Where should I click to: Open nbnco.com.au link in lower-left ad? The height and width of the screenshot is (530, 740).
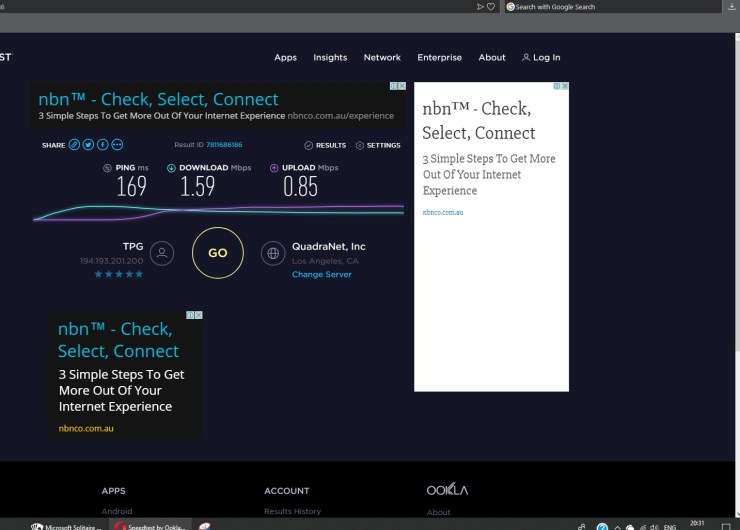[86, 429]
